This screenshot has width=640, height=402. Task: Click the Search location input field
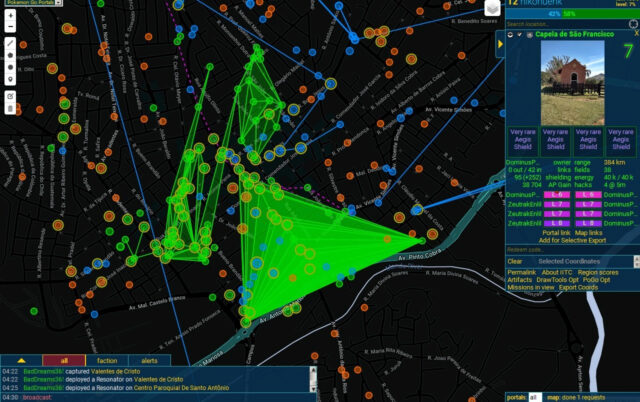pyautogui.click(x=567, y=24)
